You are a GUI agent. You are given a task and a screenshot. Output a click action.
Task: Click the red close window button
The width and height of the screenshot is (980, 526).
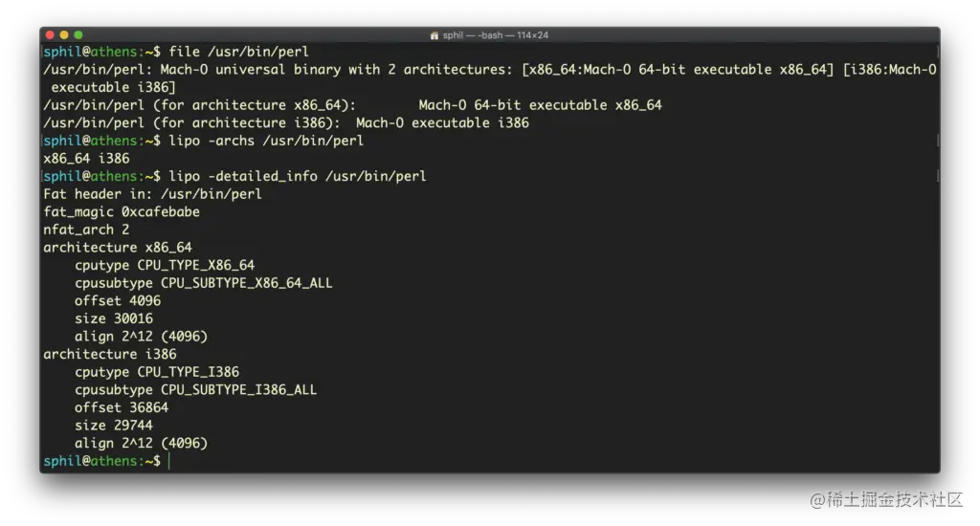[50, 35]
